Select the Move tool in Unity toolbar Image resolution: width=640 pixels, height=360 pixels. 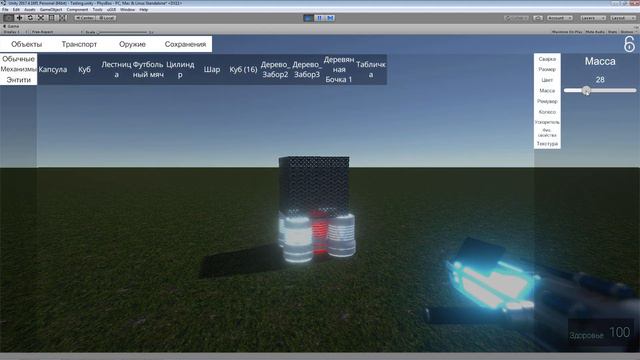19,18
